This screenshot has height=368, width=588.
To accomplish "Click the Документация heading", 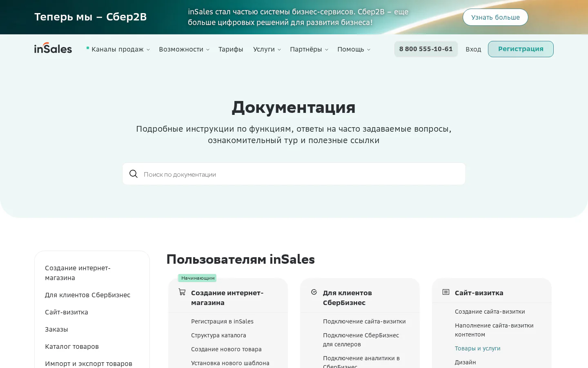I will pos(294,107).
